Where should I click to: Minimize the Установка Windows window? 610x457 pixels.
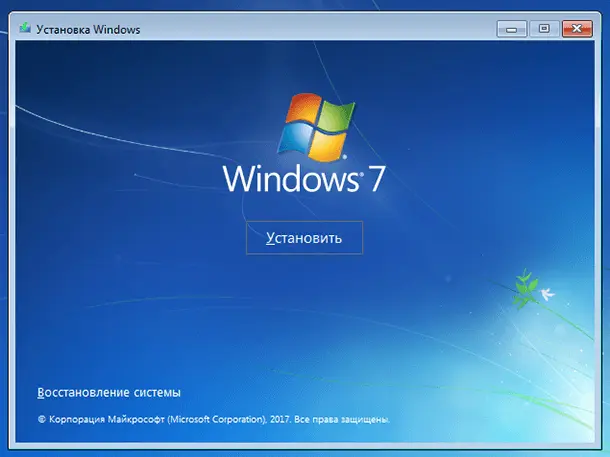coord(514,28)
